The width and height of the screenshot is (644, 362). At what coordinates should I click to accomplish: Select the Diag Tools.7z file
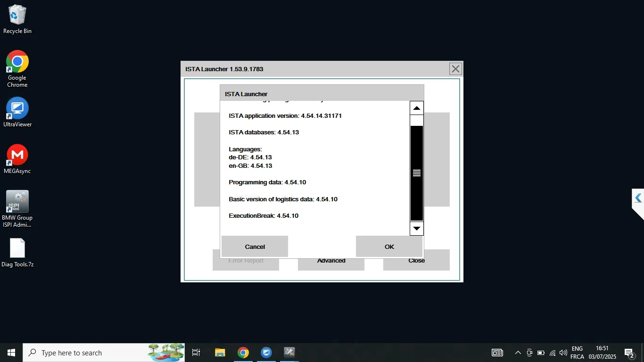[17, 253]
